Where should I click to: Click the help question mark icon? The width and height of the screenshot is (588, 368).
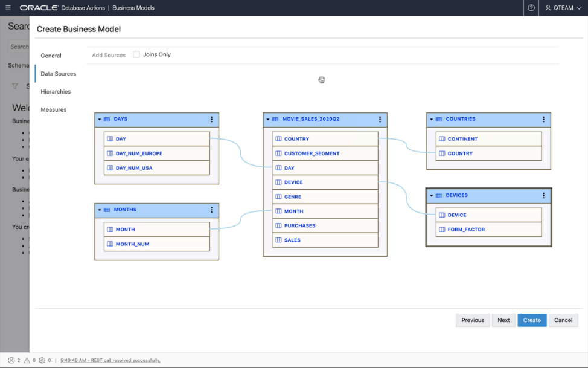point(531,8)
